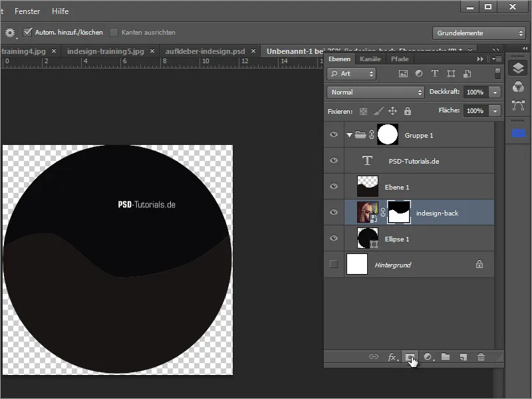The width and height of the screenshot is (532, 399).
Task: Open the Fenster menu
Action: 27,11
